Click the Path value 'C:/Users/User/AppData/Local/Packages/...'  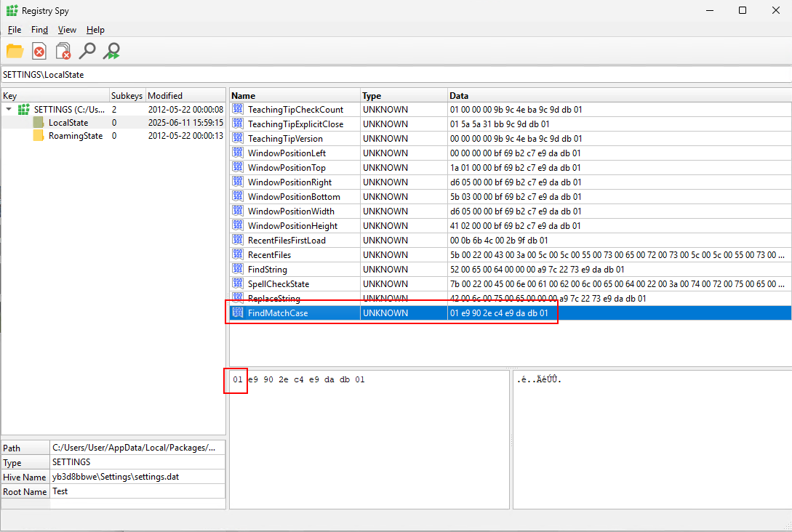tap(134, 448)
